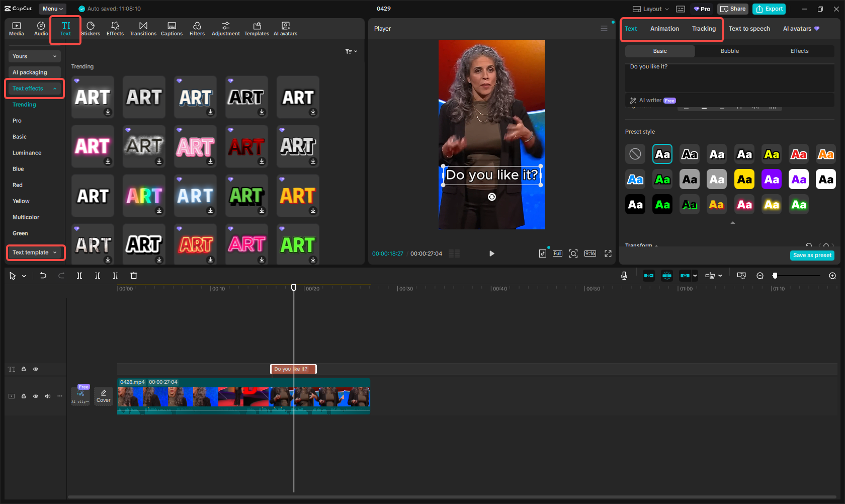Open the Menu dropdown
Screen dimensions: 845x504
[x=53, y=9]
